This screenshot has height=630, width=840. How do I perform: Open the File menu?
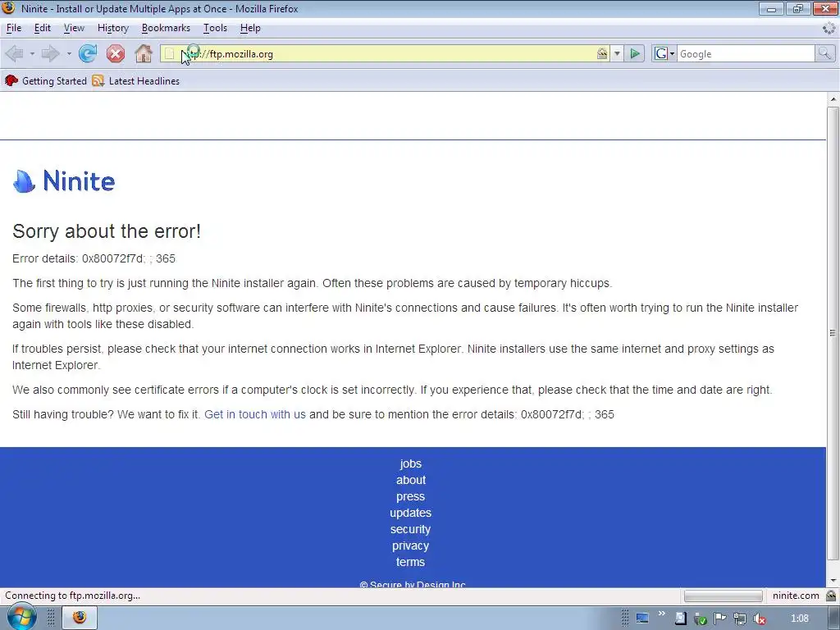[x=14, y=28]
